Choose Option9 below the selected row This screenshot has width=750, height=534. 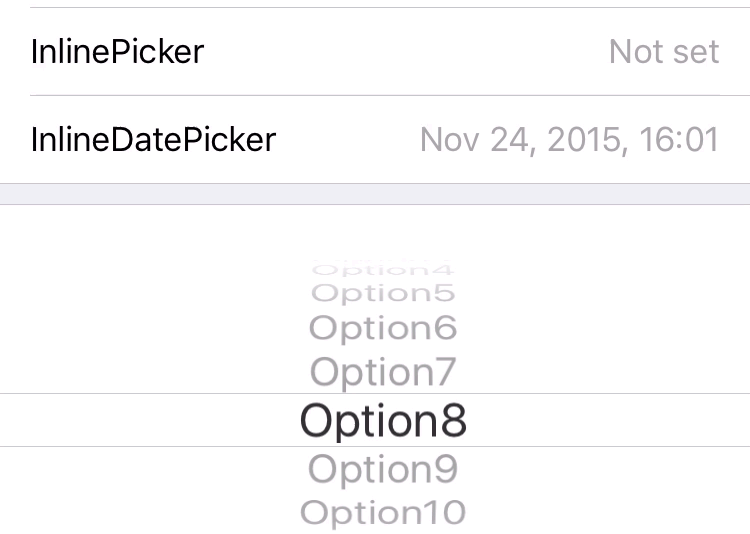(383, 468)
